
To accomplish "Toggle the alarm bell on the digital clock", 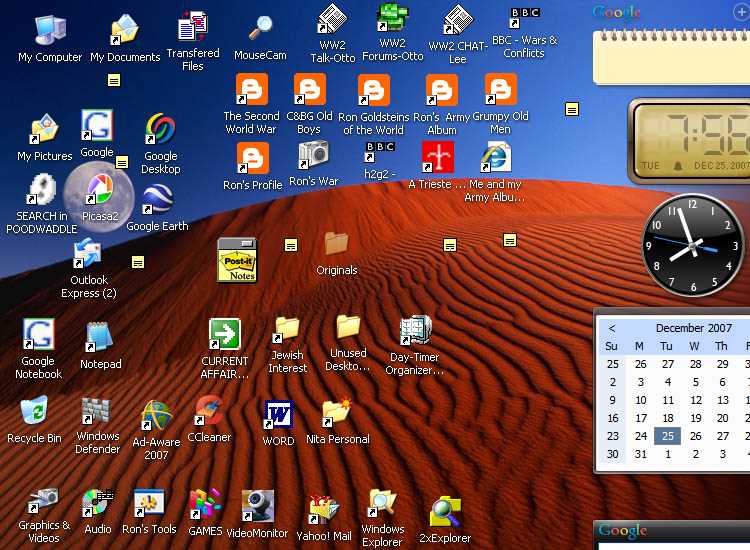I will [677, 165].
